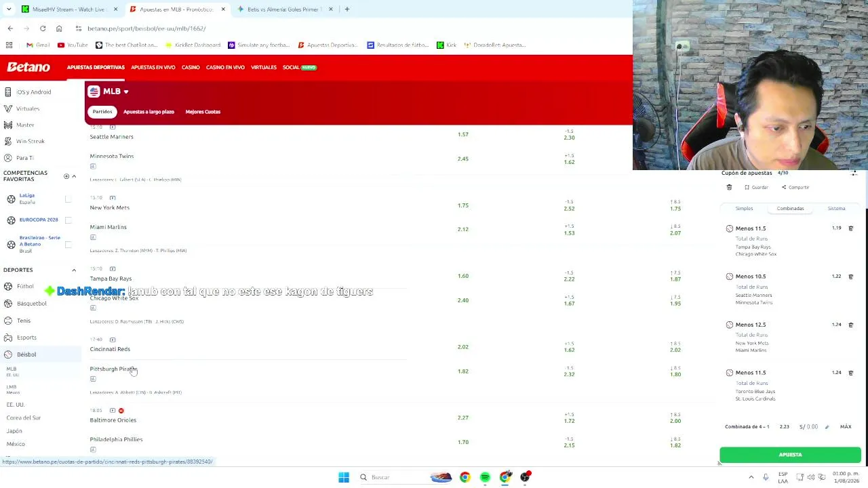
Task: Open the Gmail bookmark
Action: pyautogui.click(x=38, y=45)
